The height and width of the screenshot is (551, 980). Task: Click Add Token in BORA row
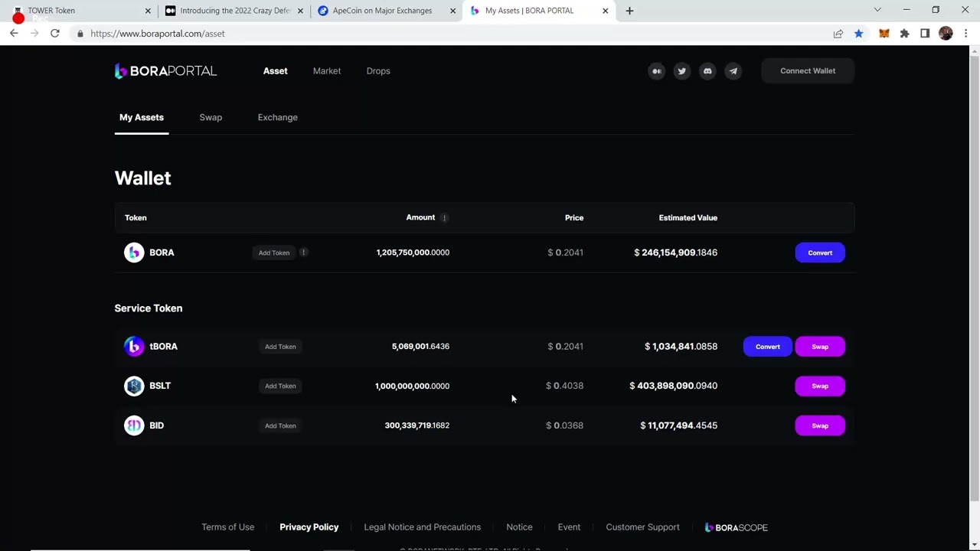(274, 253)
